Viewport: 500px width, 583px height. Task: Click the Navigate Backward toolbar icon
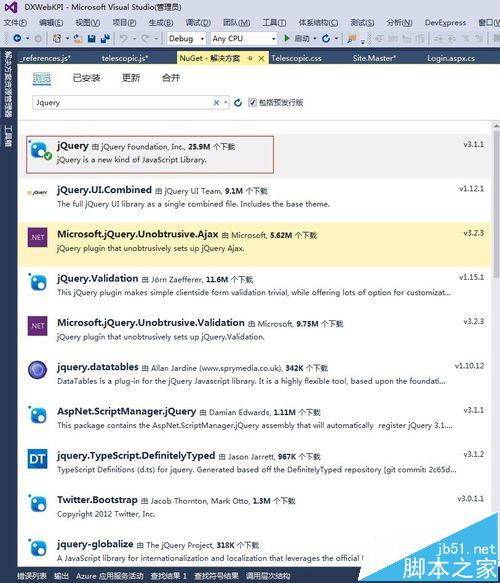(x=17, y=38)
